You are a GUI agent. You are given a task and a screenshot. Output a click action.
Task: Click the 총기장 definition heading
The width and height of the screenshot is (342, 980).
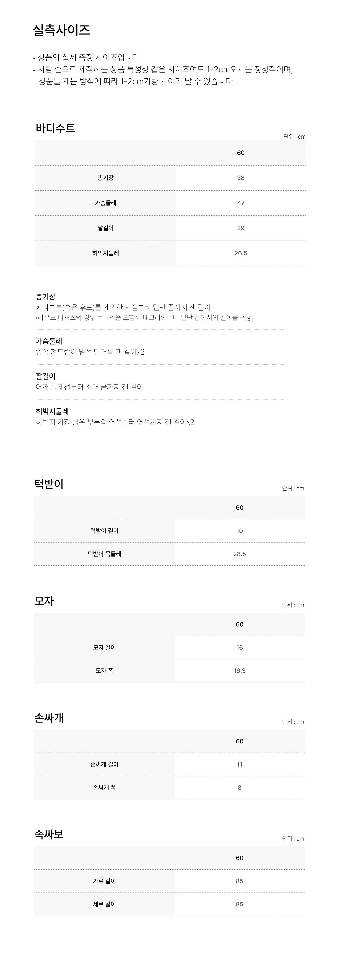(x=46, y=296)
